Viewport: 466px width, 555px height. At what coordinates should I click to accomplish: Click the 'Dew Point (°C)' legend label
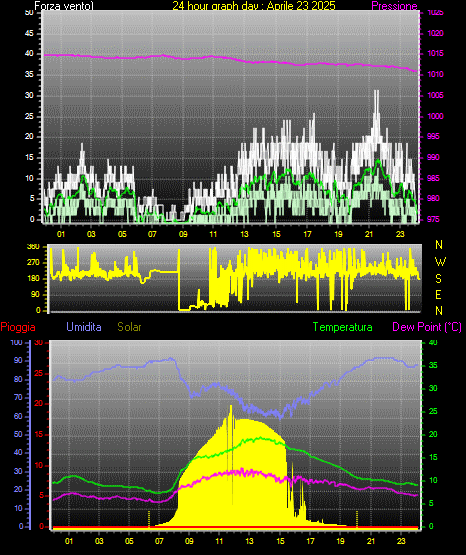coord(427,327)
